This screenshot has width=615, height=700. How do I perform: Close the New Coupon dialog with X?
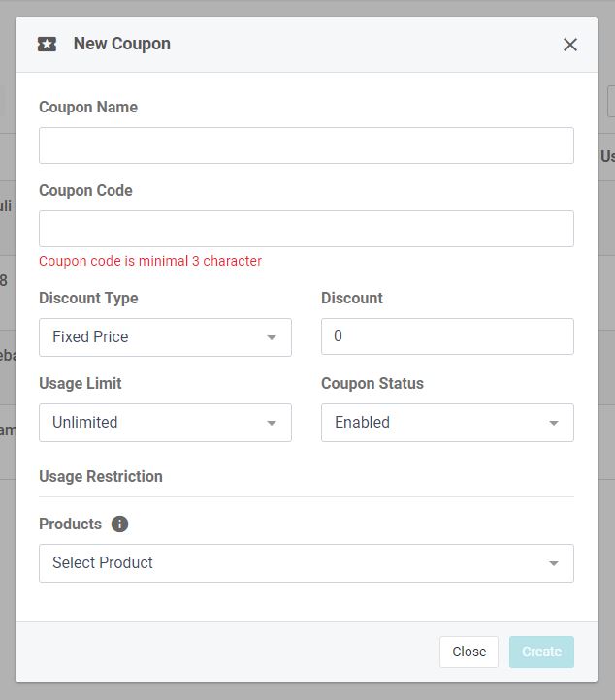click(x=570, y=45)
